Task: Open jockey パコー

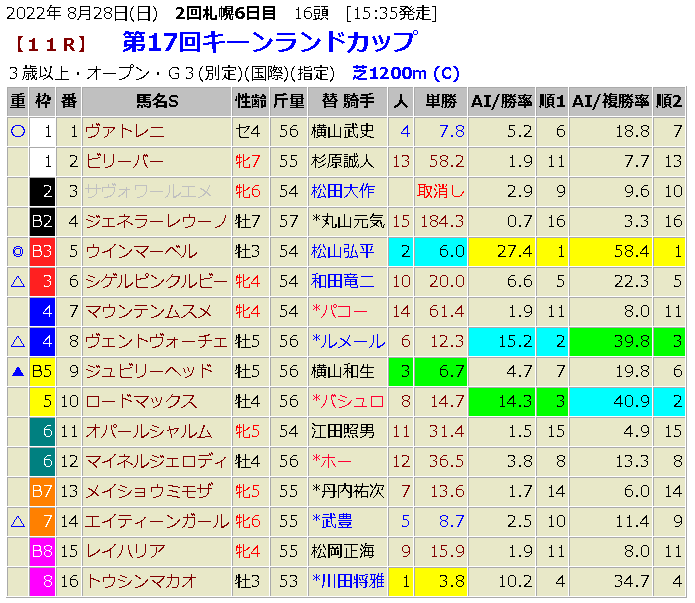Action: pyautogui.click(x=340, y=311)
